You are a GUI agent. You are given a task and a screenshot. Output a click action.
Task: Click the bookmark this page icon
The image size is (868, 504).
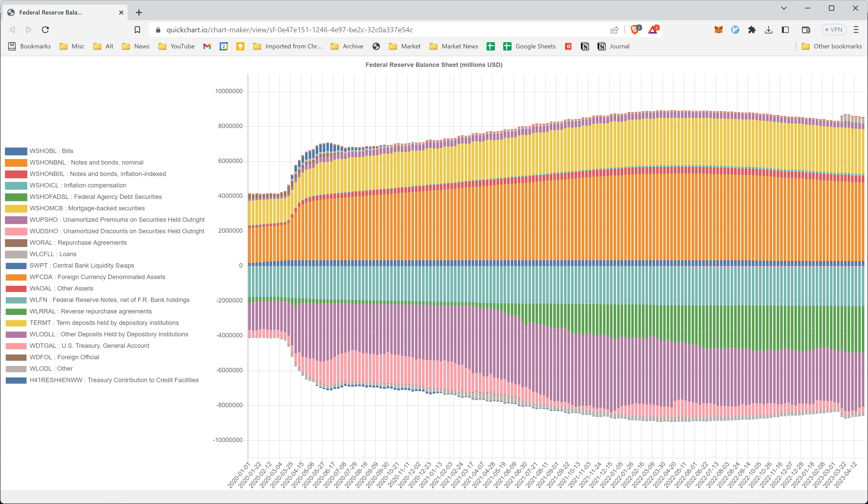137,30
